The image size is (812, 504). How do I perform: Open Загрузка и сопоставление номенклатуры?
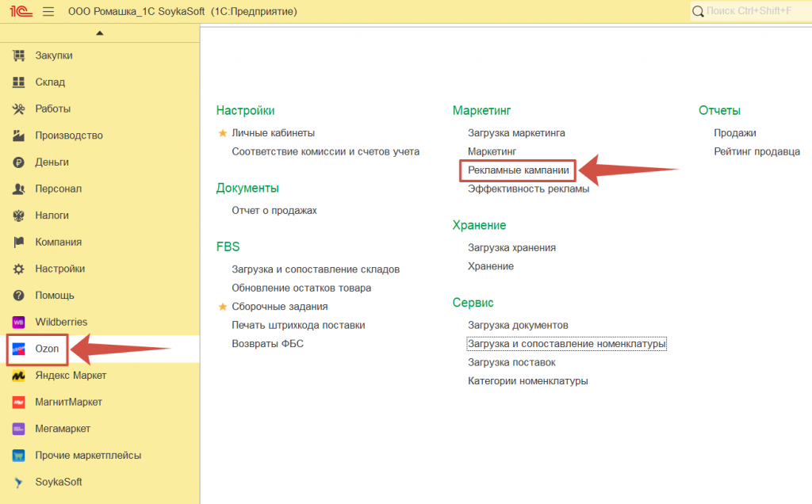(x=566, y=344)
